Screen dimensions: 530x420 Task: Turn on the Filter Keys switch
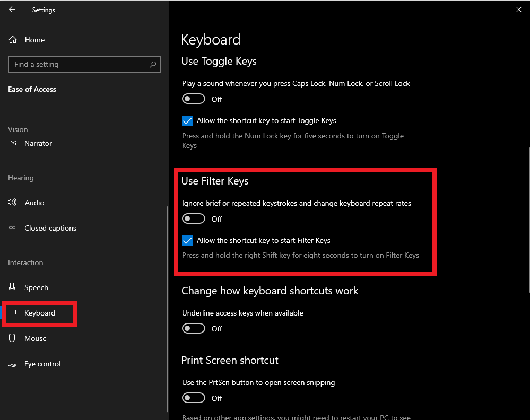click(194, 218)
